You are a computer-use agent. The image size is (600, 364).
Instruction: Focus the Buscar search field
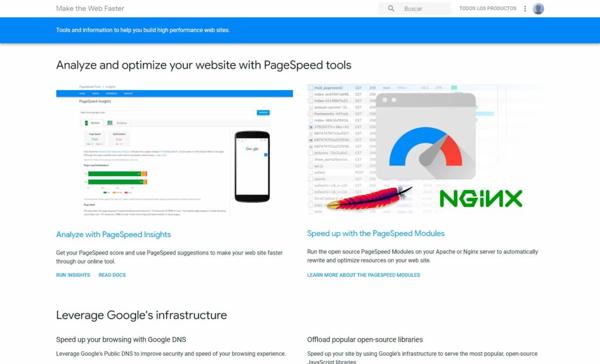click(423, 9)
